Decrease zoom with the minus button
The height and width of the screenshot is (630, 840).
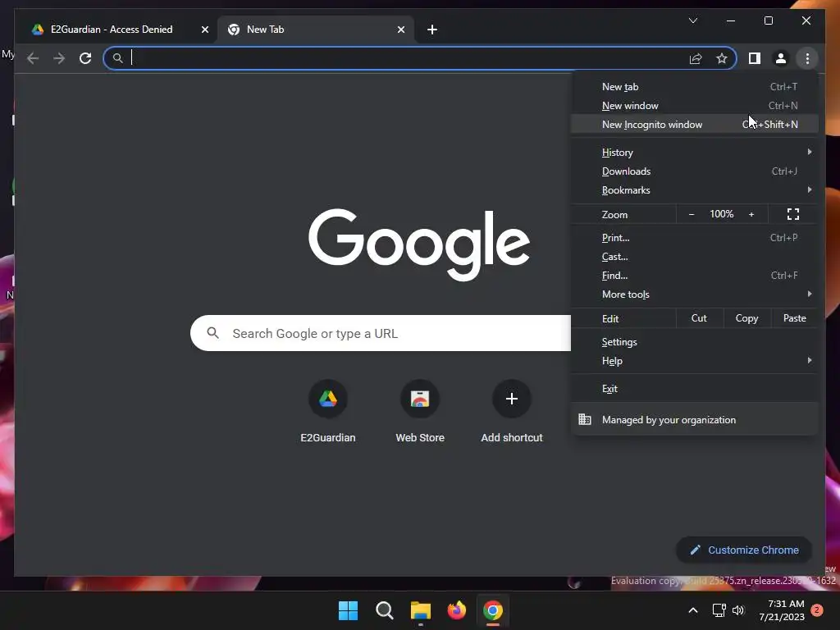coord(691,214)
